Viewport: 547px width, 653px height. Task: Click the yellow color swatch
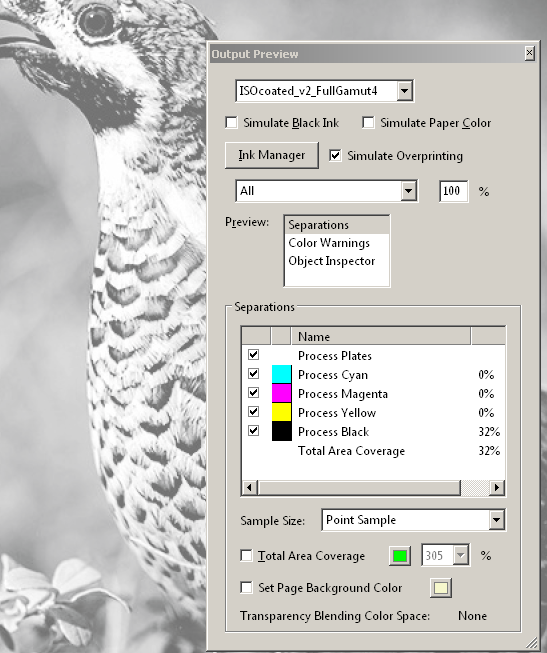click(x=282, y=412)
